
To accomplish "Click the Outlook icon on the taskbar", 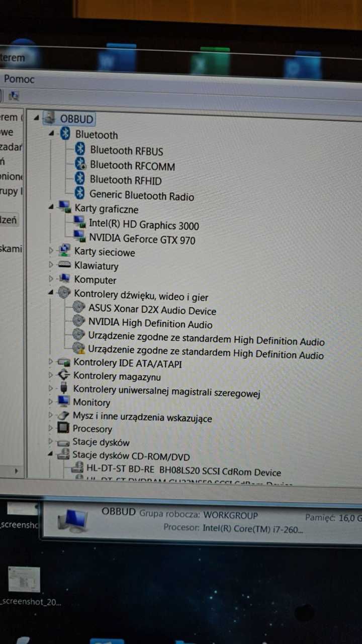I will [303, 66].
